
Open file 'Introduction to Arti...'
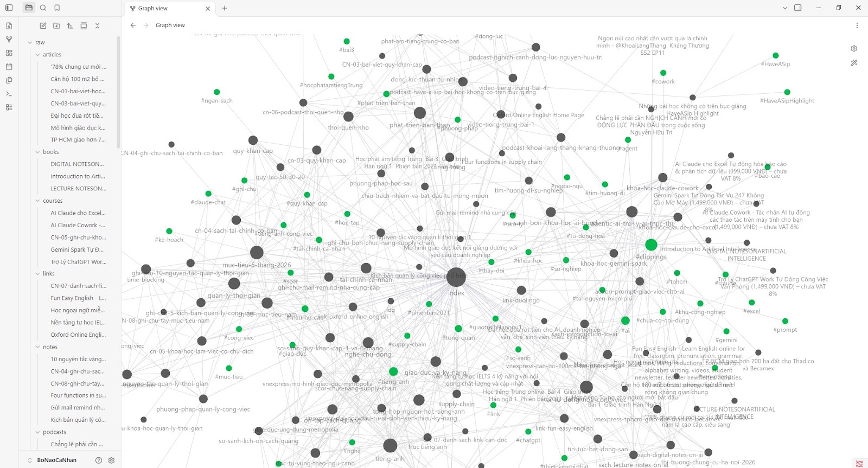click(x=78, y=176)
